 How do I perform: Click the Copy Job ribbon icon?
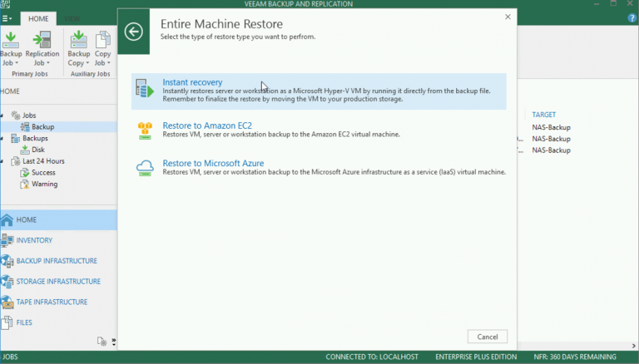pyautogui.click(x=102, y=41)
